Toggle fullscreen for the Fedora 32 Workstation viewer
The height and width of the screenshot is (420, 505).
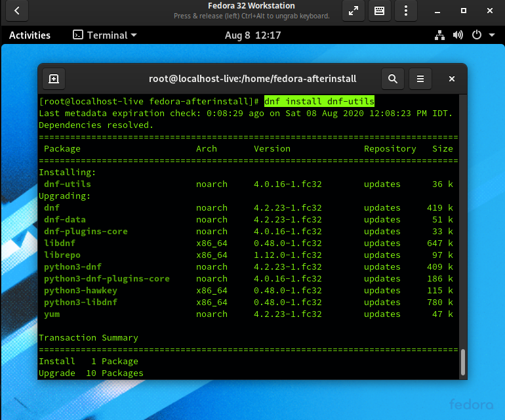point(353,10)
